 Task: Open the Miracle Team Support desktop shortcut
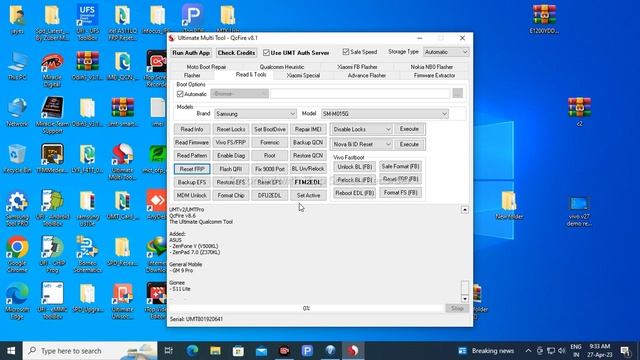pyautogui.click(x=52, y=116)
